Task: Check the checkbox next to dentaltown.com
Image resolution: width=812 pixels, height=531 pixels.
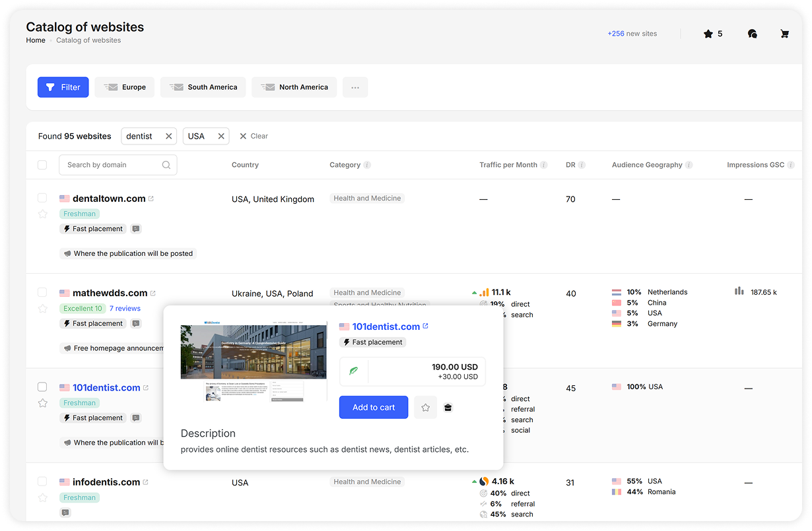Action: click(42, 197)
